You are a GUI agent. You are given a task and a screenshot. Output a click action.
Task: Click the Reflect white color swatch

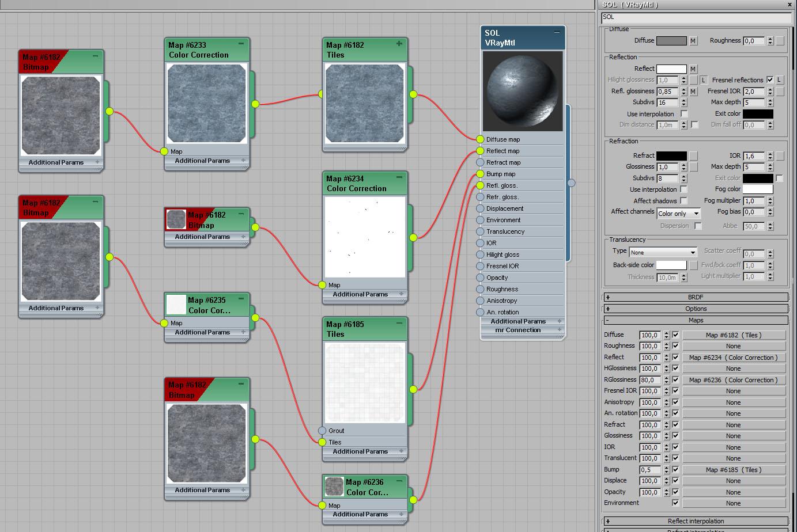[671, 69]
